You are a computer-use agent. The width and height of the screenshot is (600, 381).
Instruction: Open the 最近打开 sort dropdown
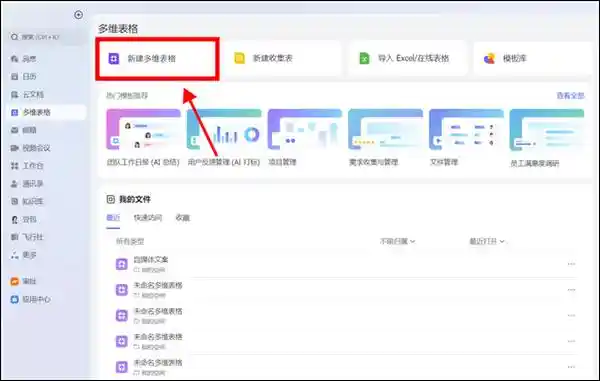pyautogui.click(x=487, y=241)
